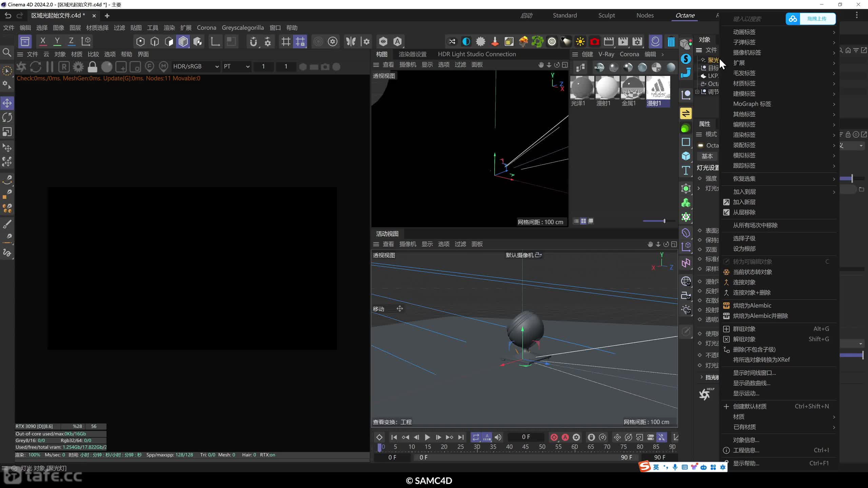Click the play forward button in timeline
The image size is (868, 488).
427,437
